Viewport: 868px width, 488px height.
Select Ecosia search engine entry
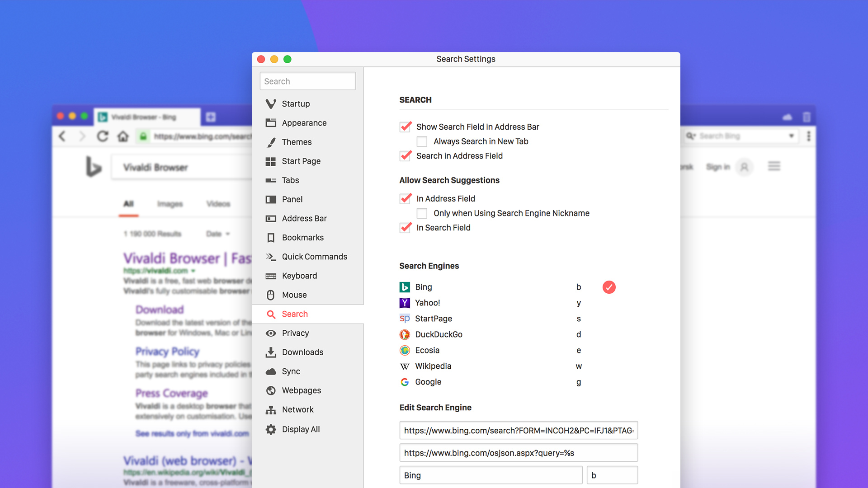(x=427, y=350)
